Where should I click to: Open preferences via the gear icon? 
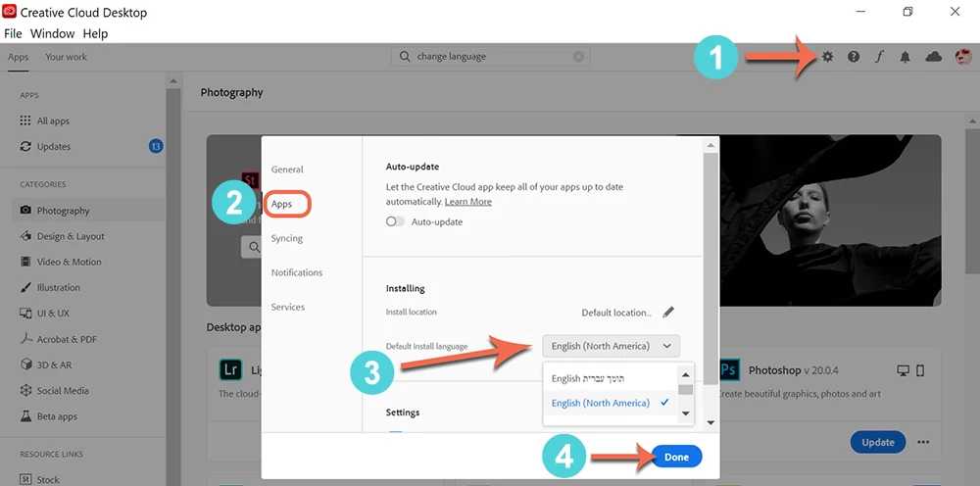coord(827,57)
